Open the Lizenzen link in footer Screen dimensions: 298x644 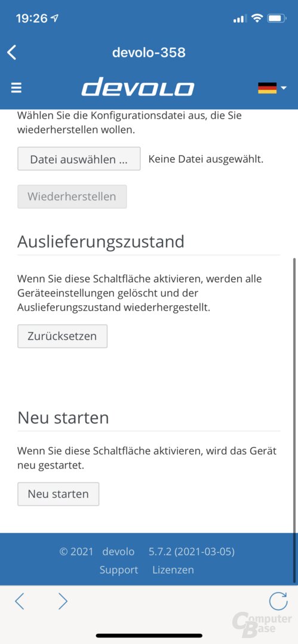(x=173, y=570)
